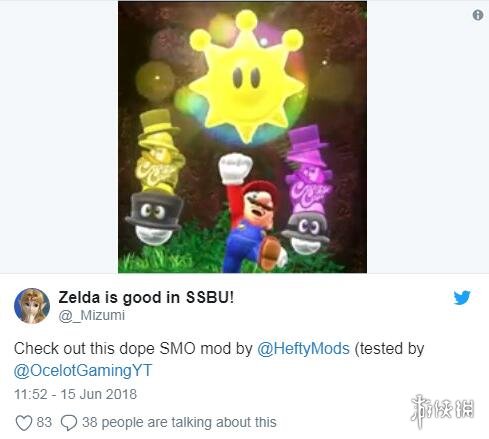The width and height of the screenshot is (489, 439).
Task: Click the info icon at top right
Action: tap(478, 15)
